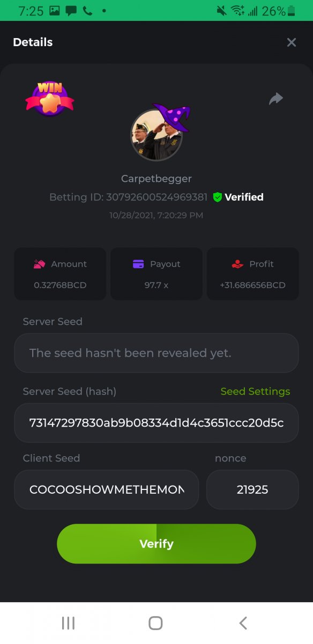Tap the purple wizard hat icon
This screenshot has height=644, width=313.
coord(172,117)
